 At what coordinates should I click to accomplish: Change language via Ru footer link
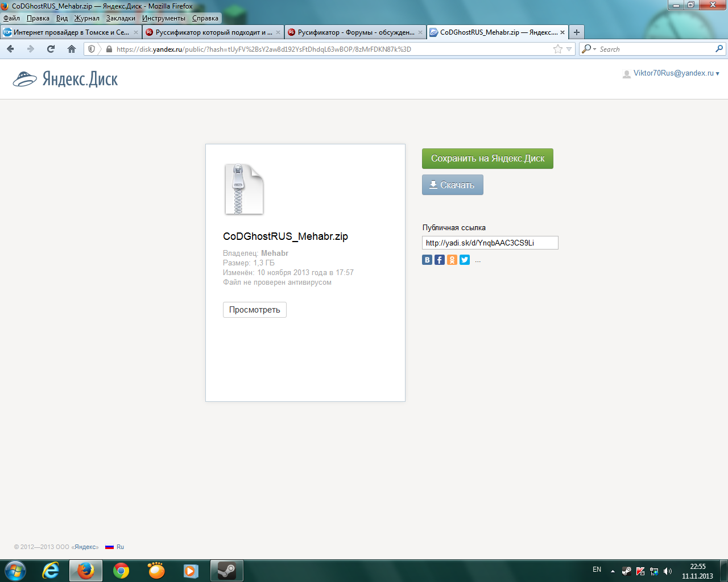[x=115, y=547]
